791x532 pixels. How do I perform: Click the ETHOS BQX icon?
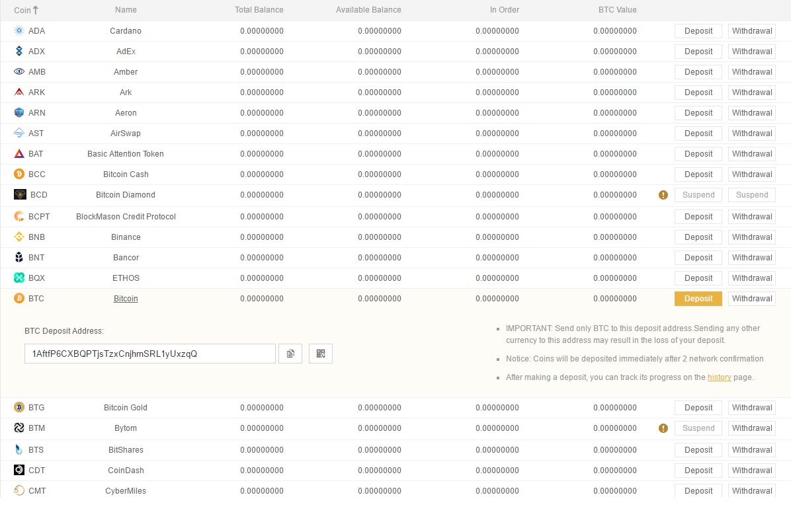point(19,278)
